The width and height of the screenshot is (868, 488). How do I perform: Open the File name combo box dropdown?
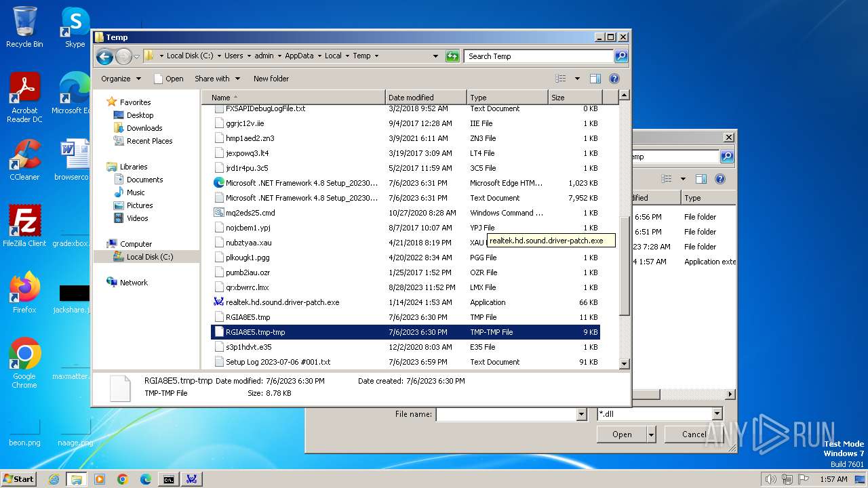click(x=581, y=414)
